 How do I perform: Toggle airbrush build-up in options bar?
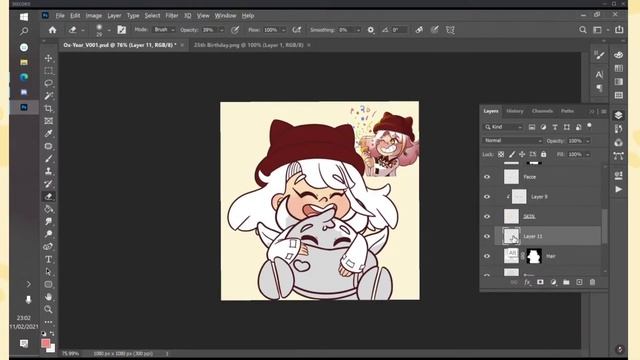click(297, 30)
